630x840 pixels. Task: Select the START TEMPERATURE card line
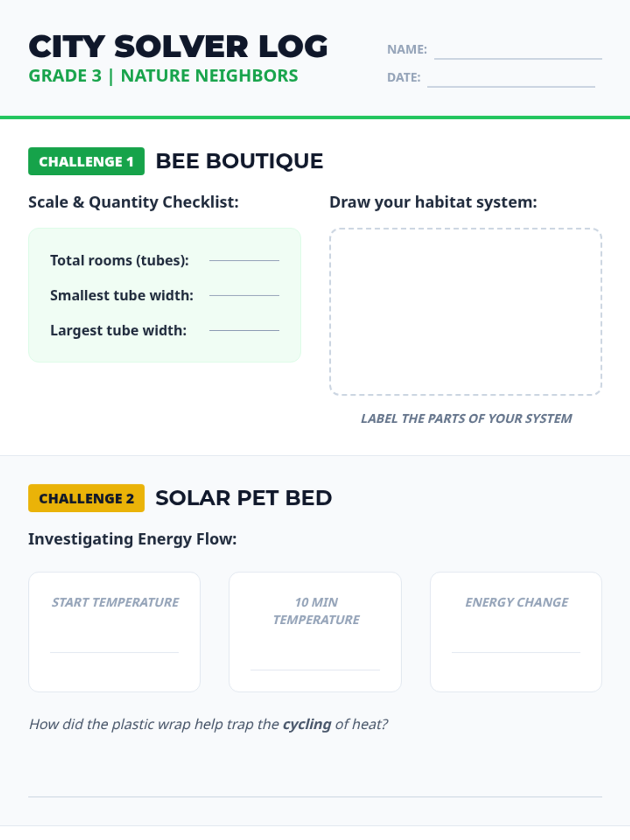[114, 652]
